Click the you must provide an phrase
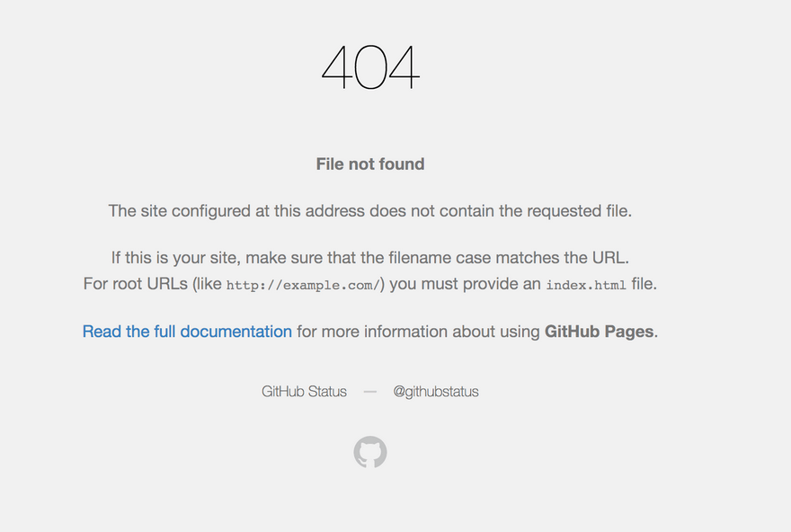791x532 pixels. [x=465, y=284]
